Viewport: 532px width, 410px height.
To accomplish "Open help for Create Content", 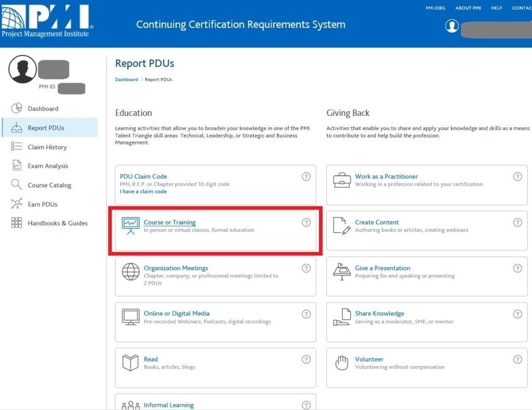I will coord(517,222).
